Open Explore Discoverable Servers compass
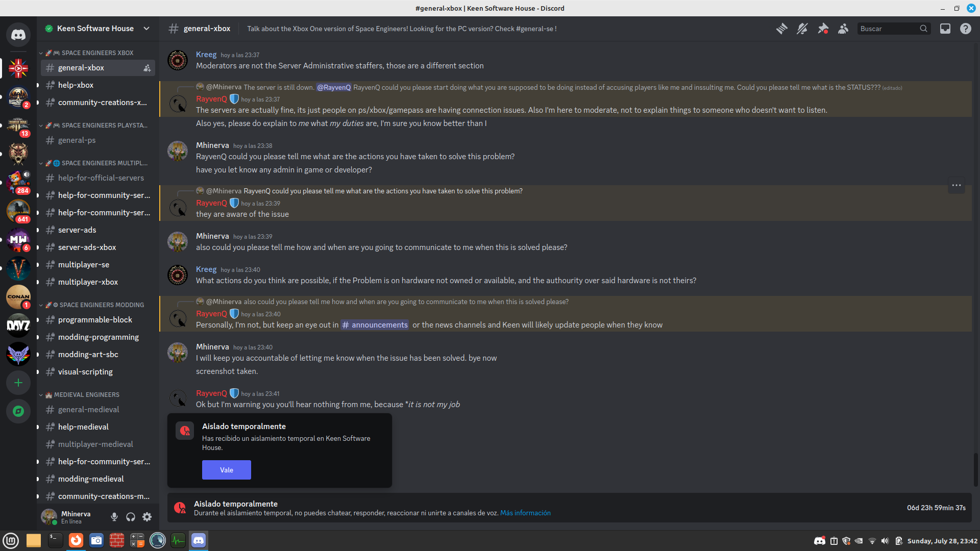The image size is (980, 551). [18, 411]
